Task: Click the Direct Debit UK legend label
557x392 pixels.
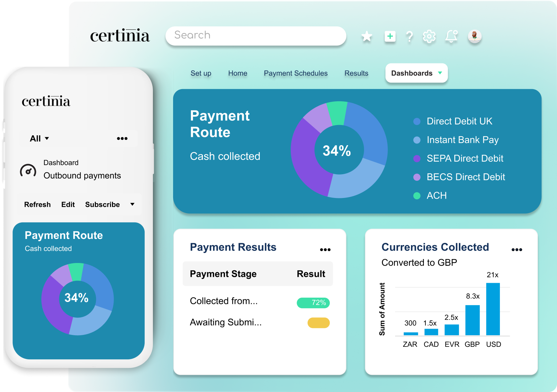Action: pyautogui.click(x=460, y=121)
